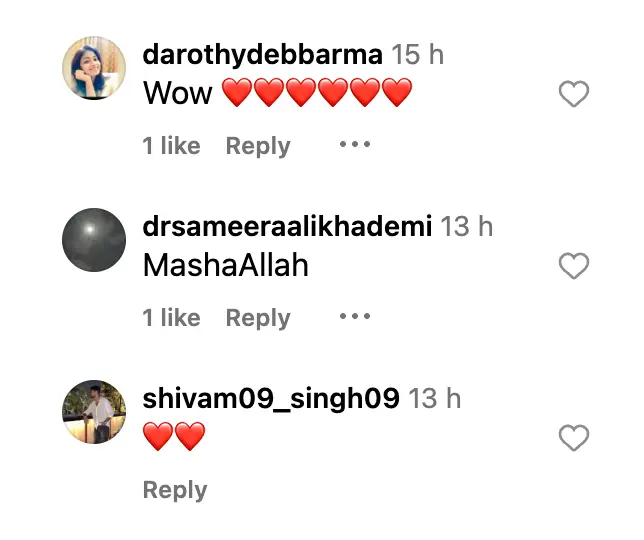Like drsameeraalikhademi's MashaAllah comment heart icon
This screenshot has width=644, height=540.
574,266
